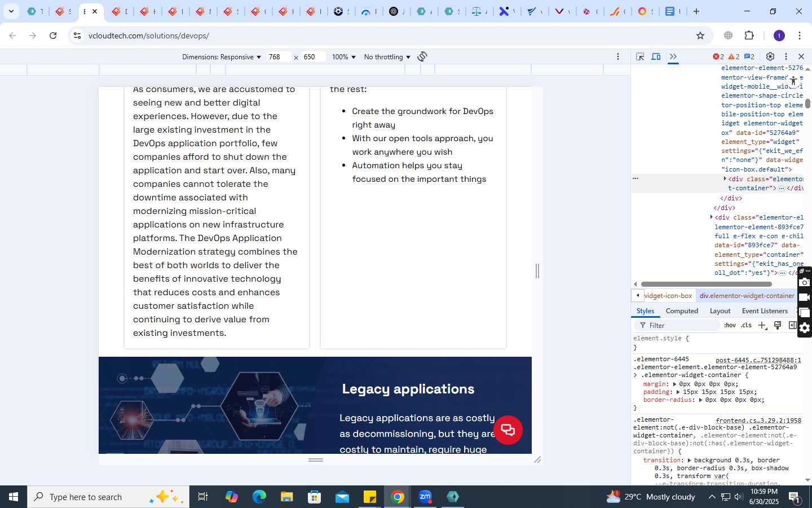Click the address bar URL
Viewport: 812px width, 508px height.
click(149, 36)
